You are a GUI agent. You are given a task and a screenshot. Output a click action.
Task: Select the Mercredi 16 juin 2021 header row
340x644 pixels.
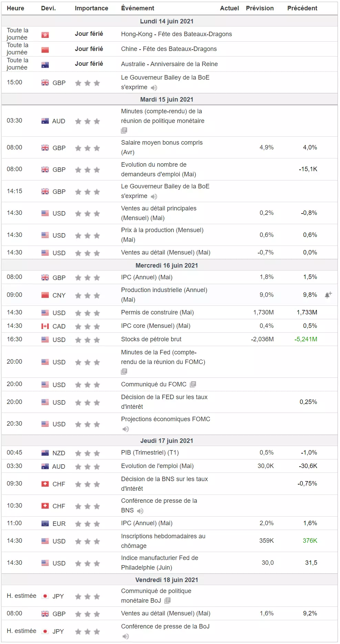tap(169, 265)
